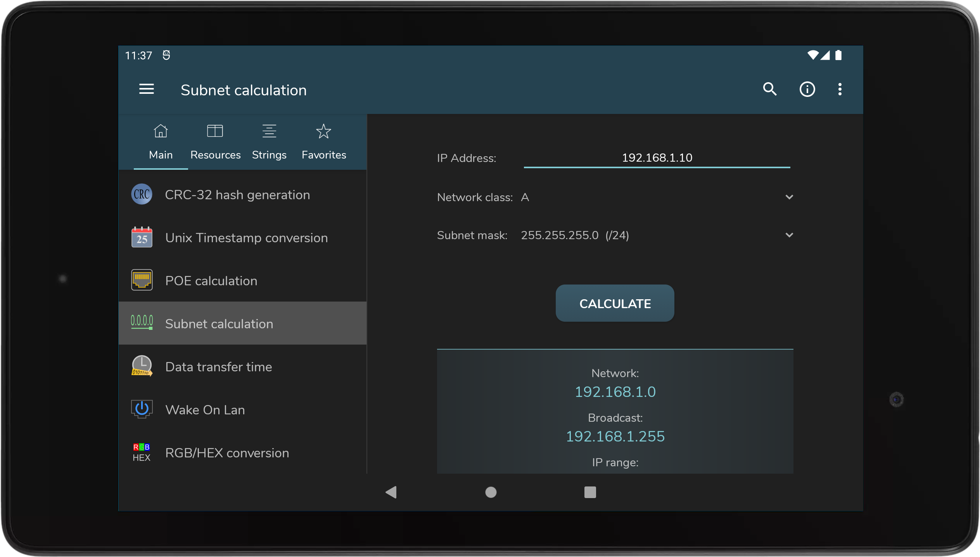The image size is (980, 557).
Task: Switch to the Main tab
Action: [161, 142]
